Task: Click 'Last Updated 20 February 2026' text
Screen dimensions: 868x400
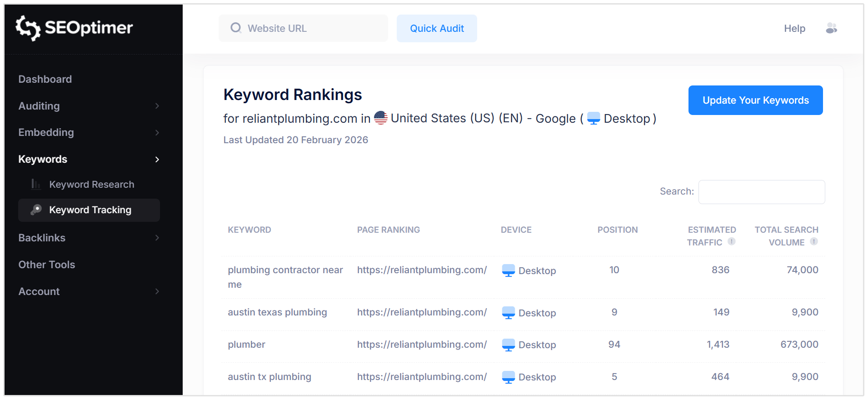Action: point(295,140)
